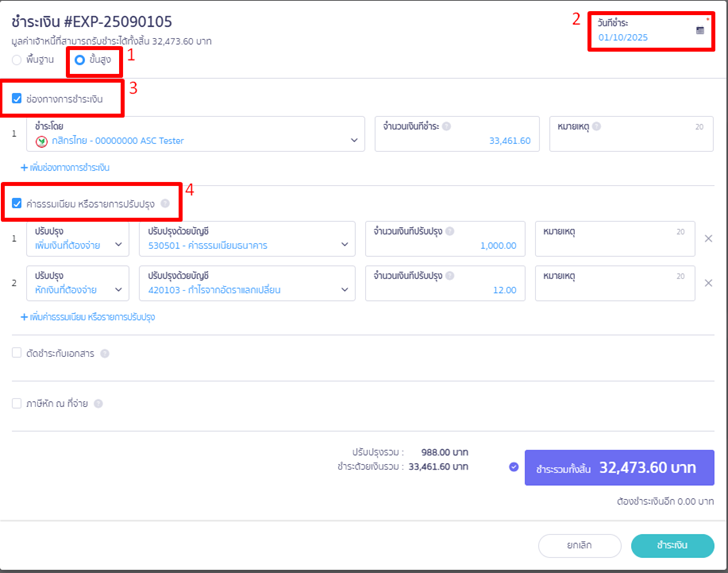
Task: Uncheck the ช่องทางการชำระเงิน checkbox
Action: pyautogui.click(x=17, y=99)
